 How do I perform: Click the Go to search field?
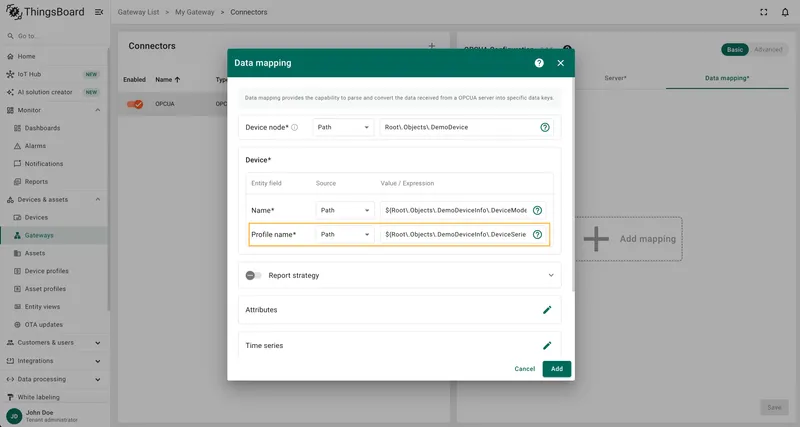point(54,36)
